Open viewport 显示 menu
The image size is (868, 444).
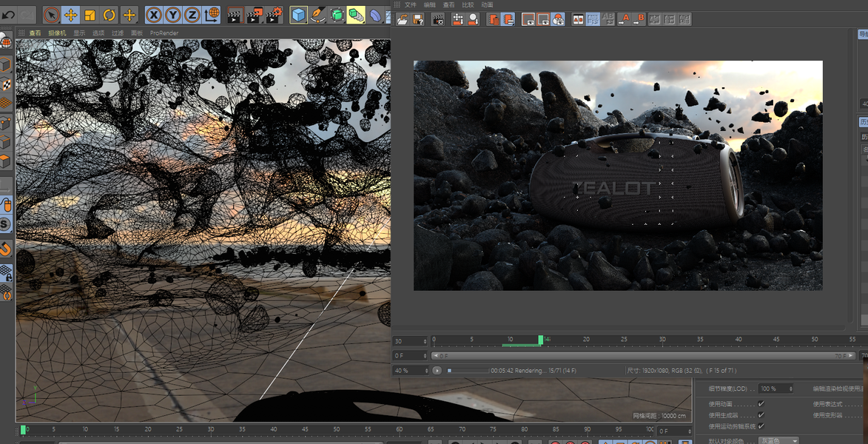[79, 33]
